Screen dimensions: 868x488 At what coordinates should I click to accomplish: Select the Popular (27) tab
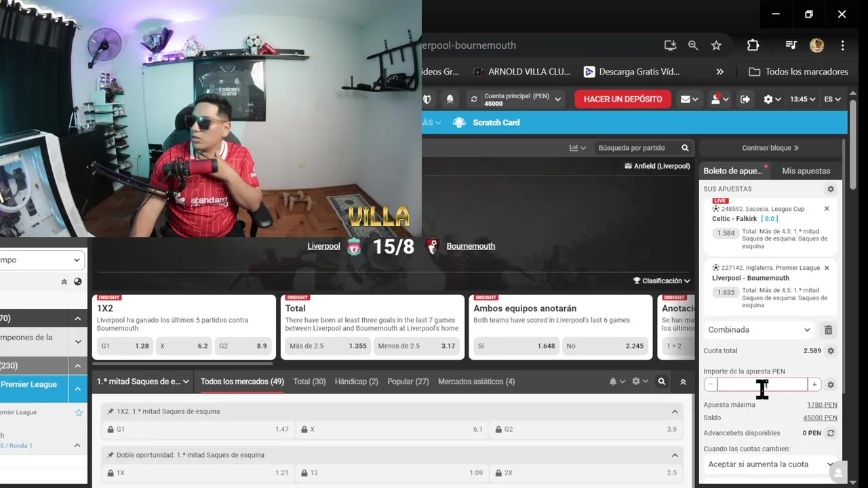tap(408, 382)
